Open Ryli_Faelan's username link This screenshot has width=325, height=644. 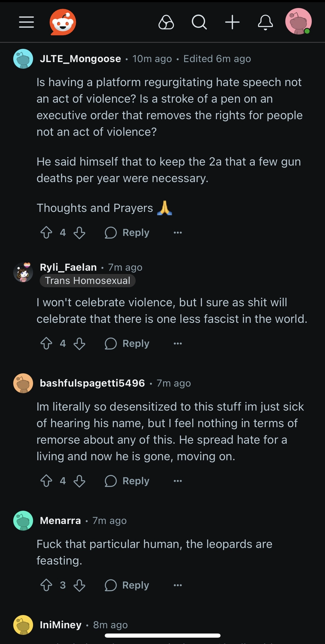click(68, 267)
